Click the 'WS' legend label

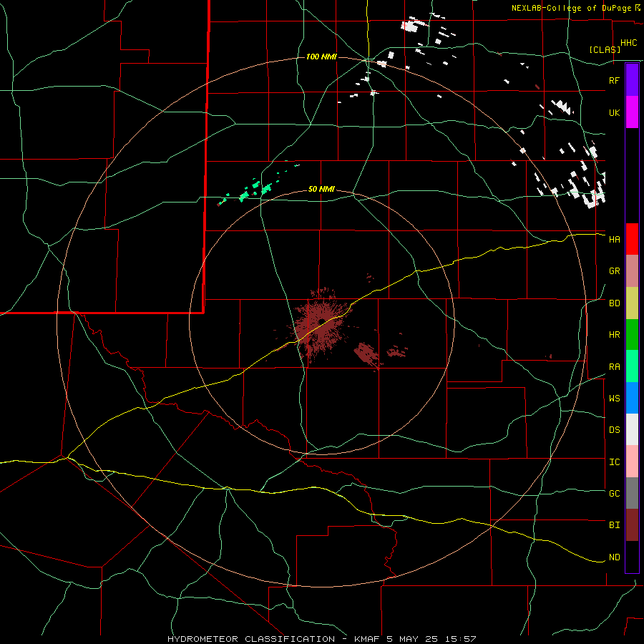(614, 399)
